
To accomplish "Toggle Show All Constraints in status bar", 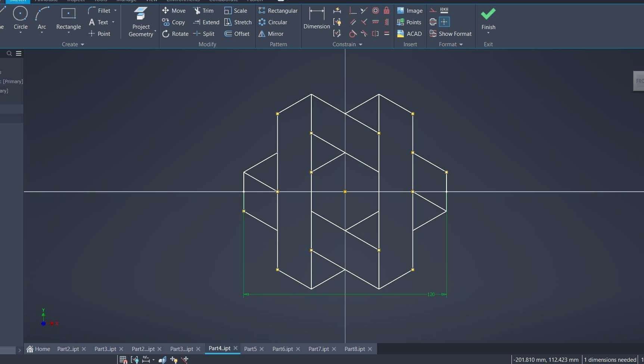I will pos(135,360).
